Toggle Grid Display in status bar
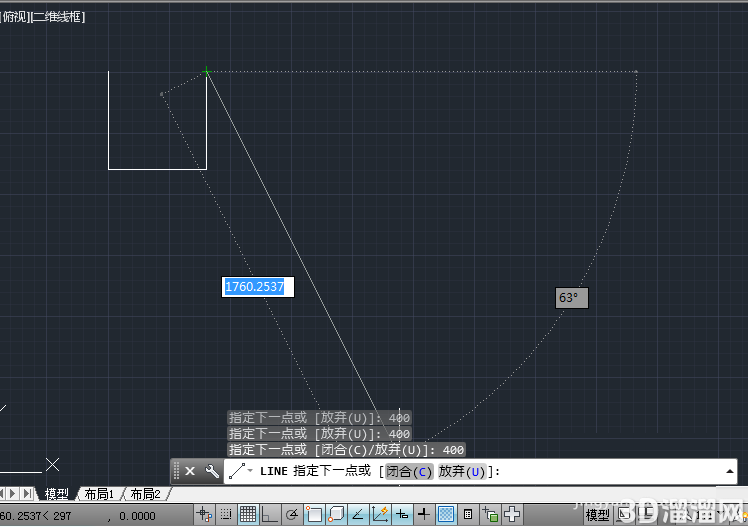This screenshot has height=527, width=748. (x=248, y=515)
